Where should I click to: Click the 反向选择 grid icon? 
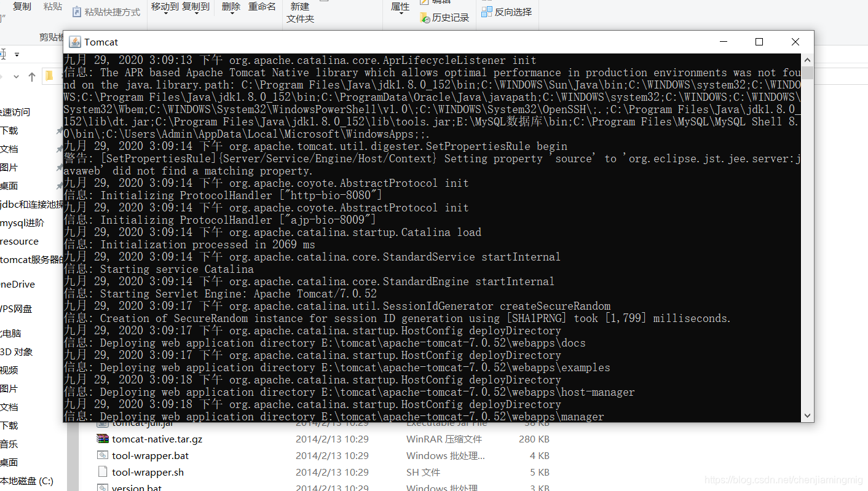pos(487,12)
